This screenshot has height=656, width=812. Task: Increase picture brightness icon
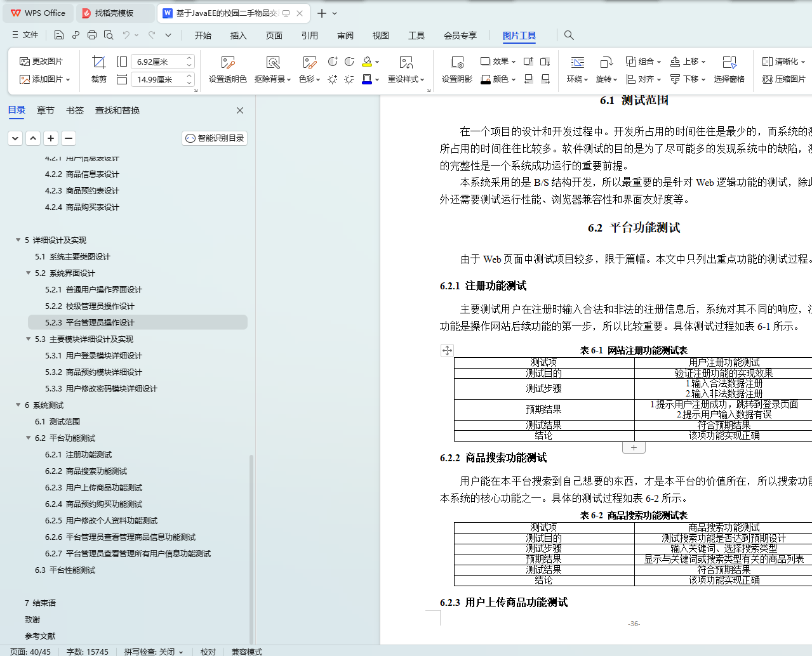click(x=333, y=79)
